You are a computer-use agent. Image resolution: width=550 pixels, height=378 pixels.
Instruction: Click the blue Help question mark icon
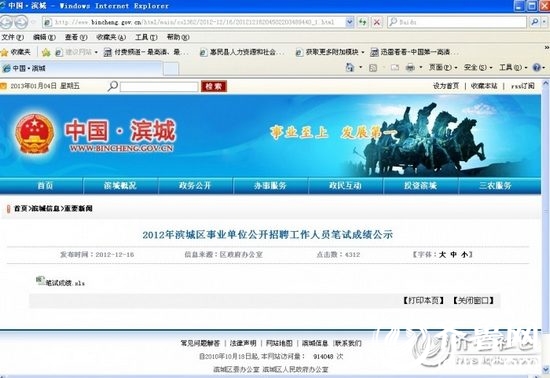(x=537, y=67)
